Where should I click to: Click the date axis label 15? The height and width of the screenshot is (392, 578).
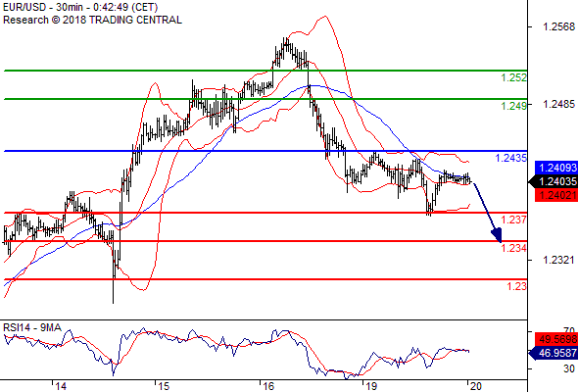(164, 386)
